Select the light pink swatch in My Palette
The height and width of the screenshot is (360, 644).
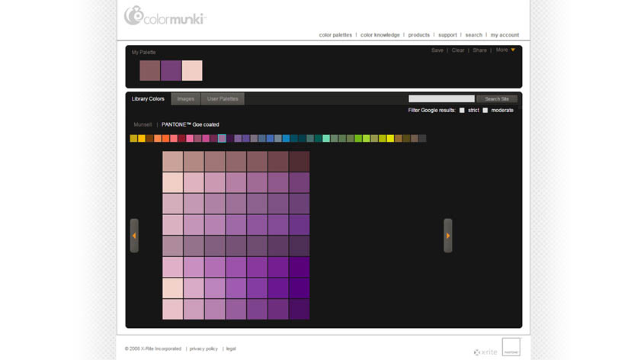[x=192, y=70]
